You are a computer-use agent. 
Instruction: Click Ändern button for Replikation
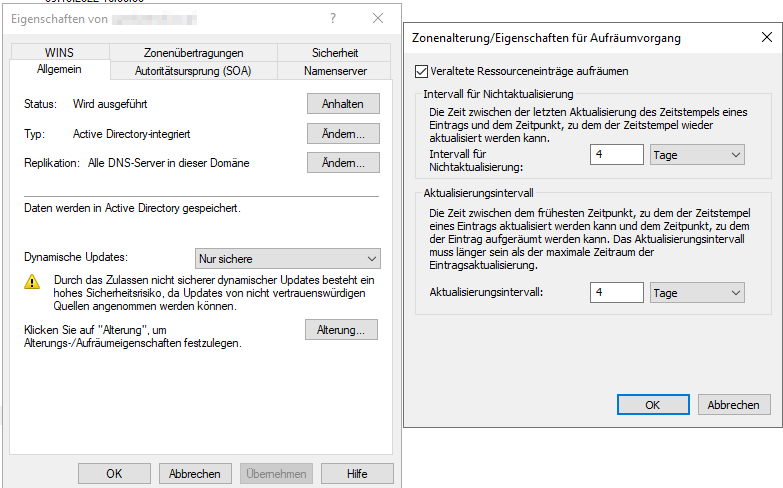(x=343, y=163)
